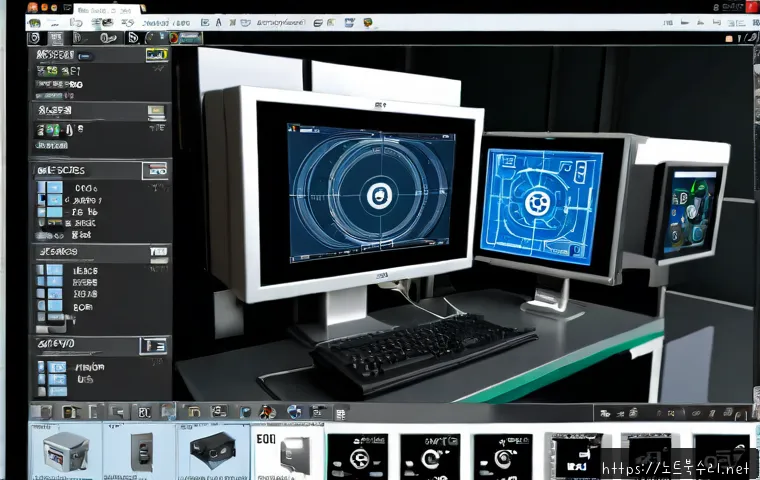Click the blue shield icon in bottom toolbar
Viewport: 760px width, 480px height.
pos(294,412)
